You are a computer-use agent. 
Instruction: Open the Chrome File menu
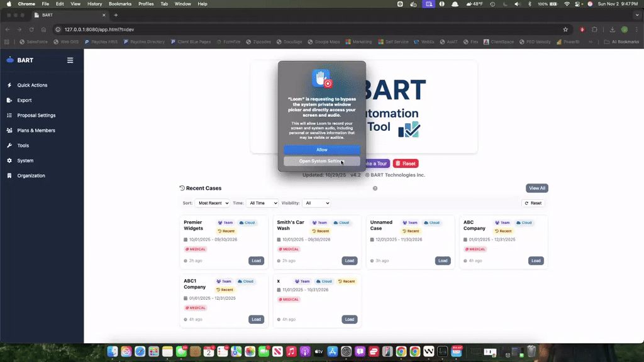45,4
